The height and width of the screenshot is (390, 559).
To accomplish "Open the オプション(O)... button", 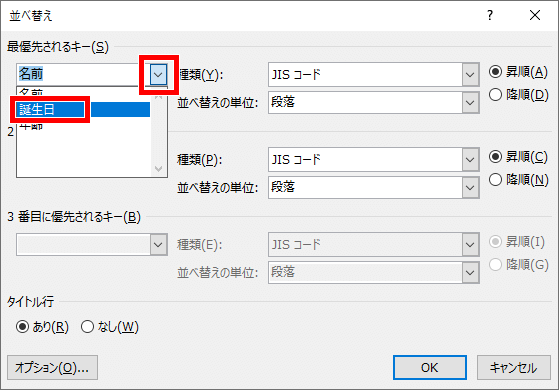I will [x=52, y=368].
